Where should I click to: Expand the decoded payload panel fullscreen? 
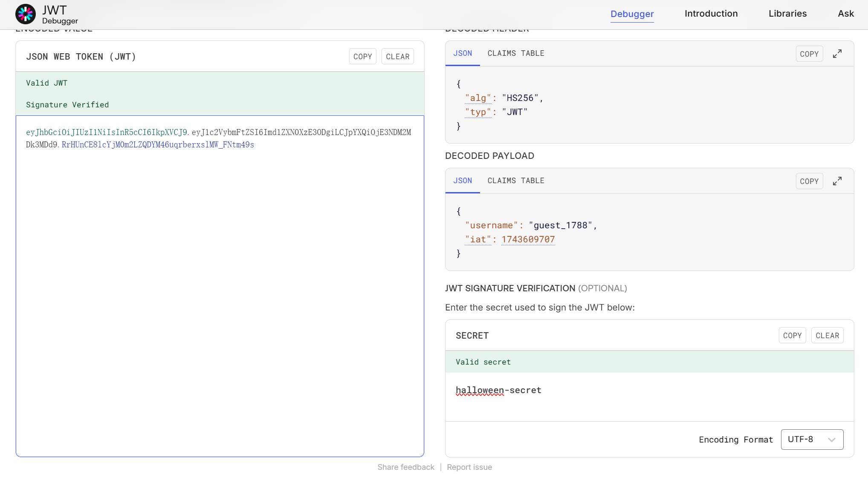[x=837, y=181]
